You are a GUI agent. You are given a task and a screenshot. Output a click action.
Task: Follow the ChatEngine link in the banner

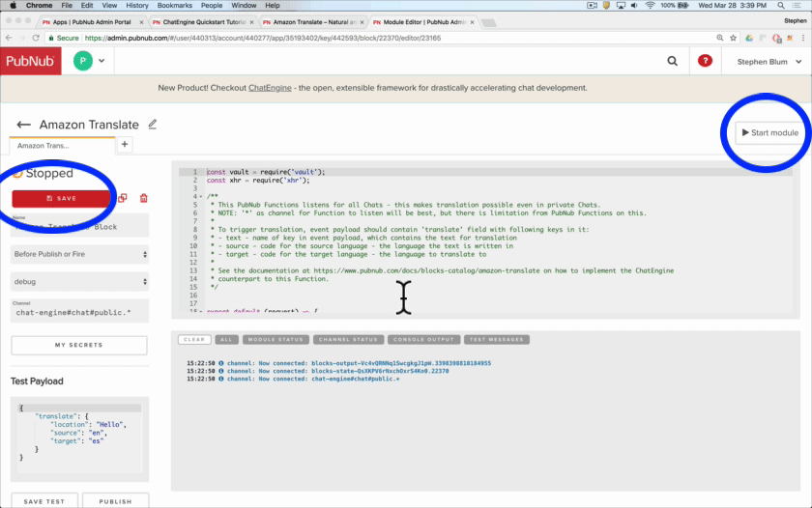coord(270,88)
